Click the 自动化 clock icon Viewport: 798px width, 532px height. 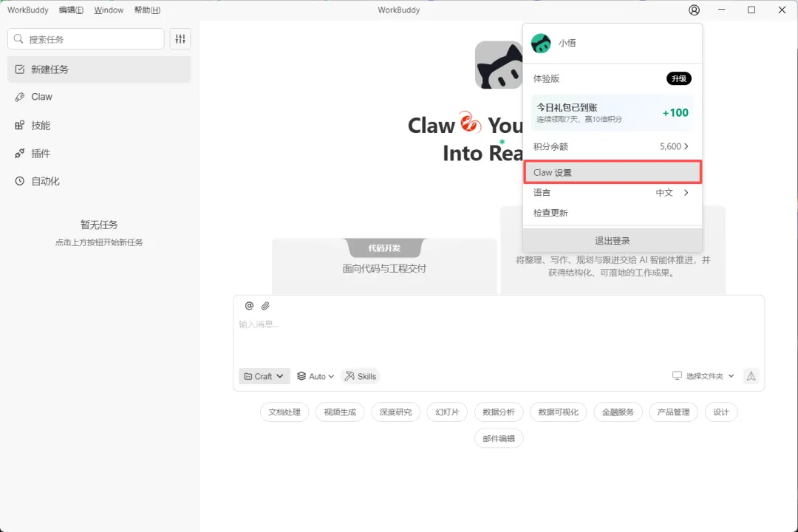pyautogui.click(x=19, y=181)
